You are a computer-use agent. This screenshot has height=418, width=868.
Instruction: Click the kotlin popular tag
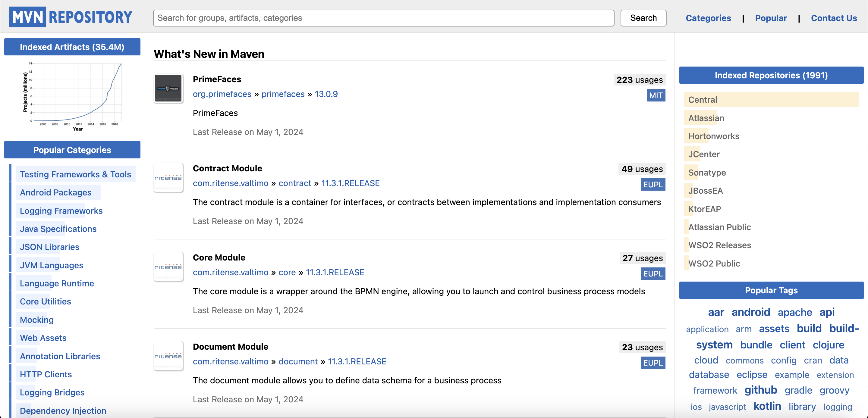click(x=767, y=406)
